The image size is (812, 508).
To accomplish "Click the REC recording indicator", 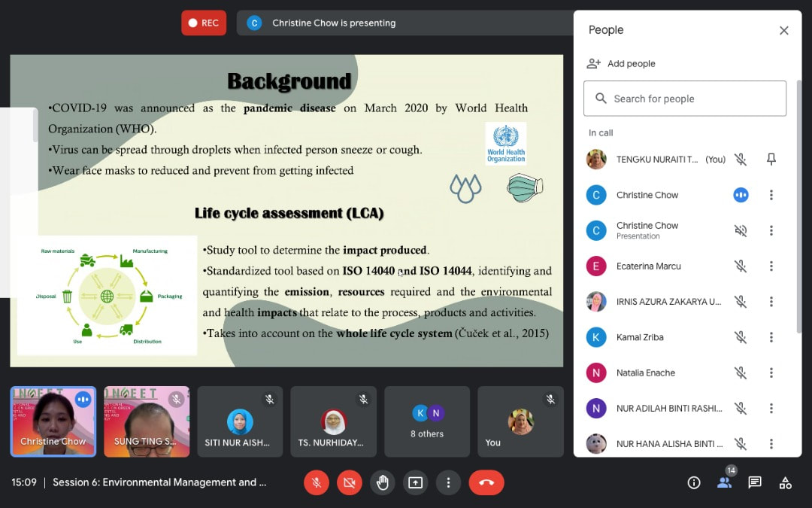I will [x=204, y=23].
